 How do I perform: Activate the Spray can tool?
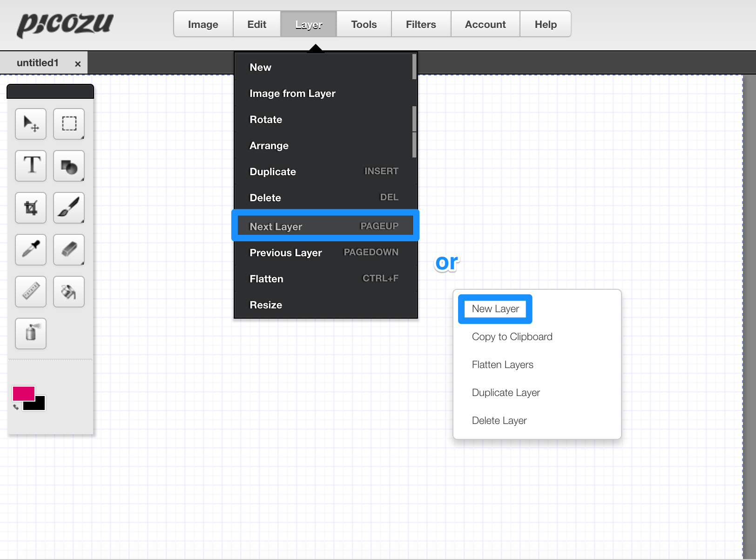click(x=31, y=334)
